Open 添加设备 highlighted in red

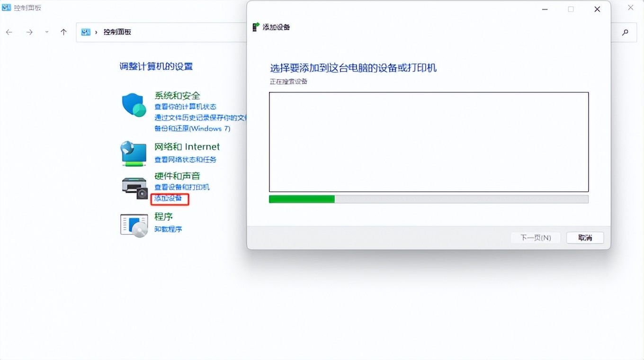click(169, 198)
